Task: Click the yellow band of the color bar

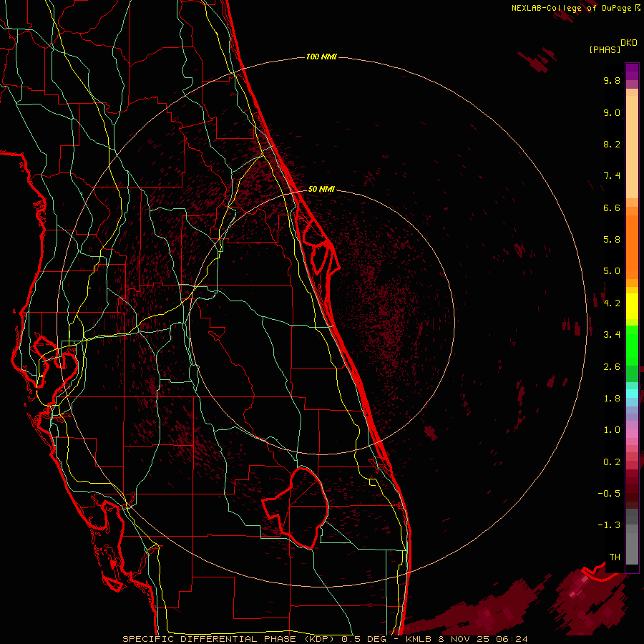Action: [x=632, y=306]
